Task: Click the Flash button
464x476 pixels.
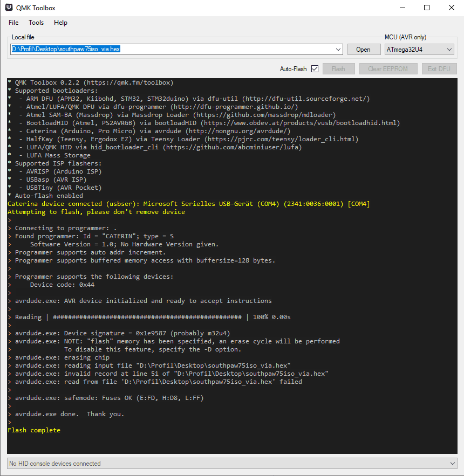Action: tap(338, 69)
